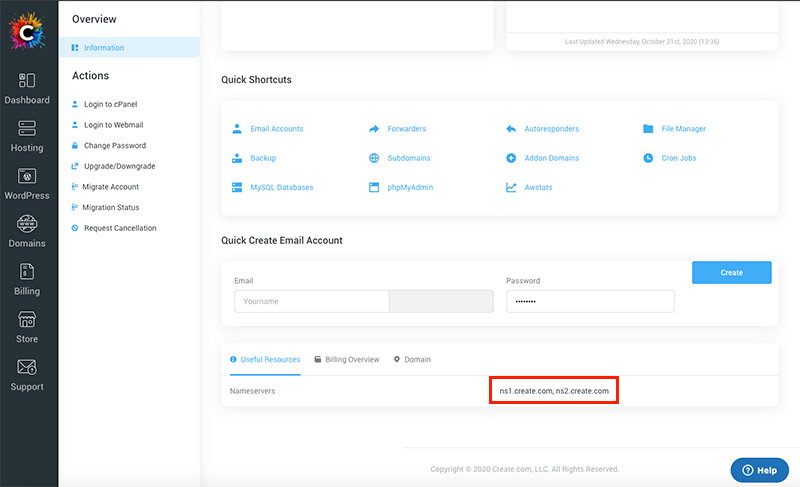800x487 pixels.
Task: Click the Create.com logo
Action: tap(27, 30)
